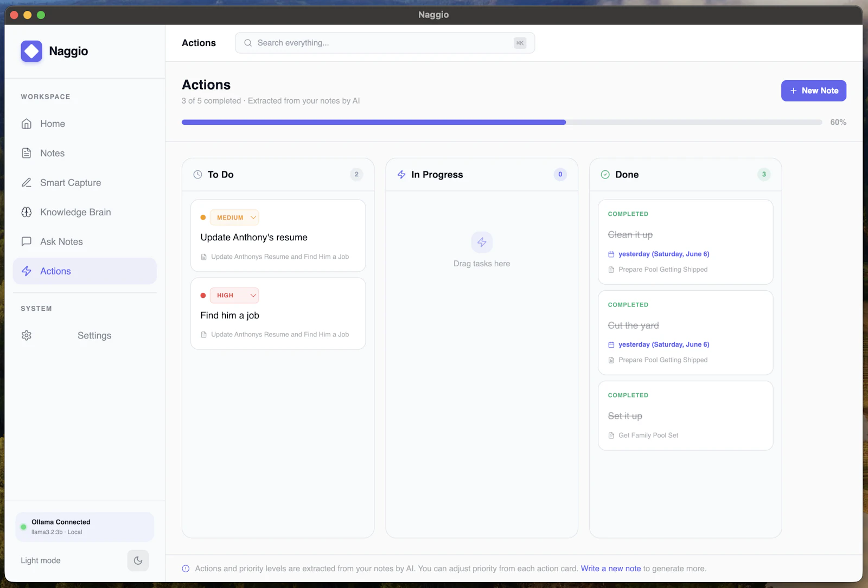The height and width of the screenshot is (588, 868).
Task: Toggle dark mode with the moon button
Action: coord(138,560)
